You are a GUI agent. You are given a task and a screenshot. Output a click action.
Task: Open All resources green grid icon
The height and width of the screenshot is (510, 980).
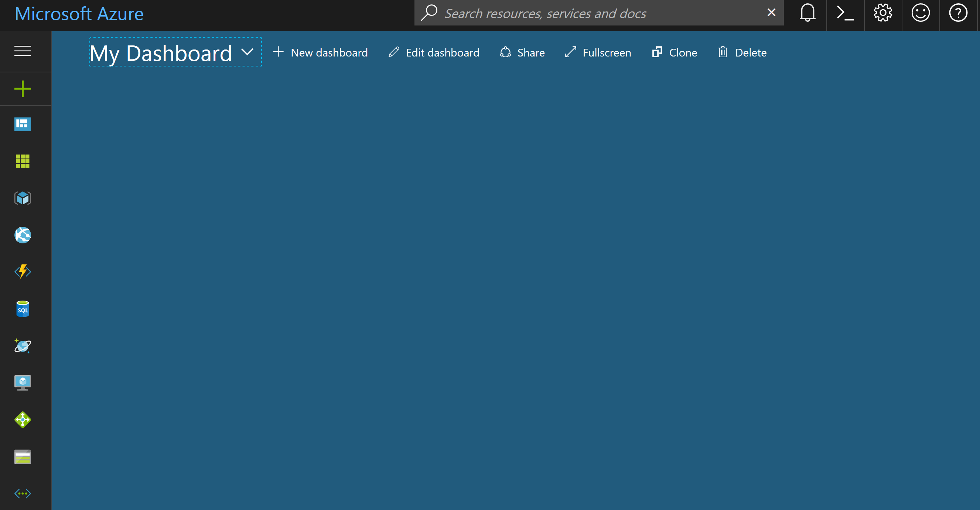23,161
